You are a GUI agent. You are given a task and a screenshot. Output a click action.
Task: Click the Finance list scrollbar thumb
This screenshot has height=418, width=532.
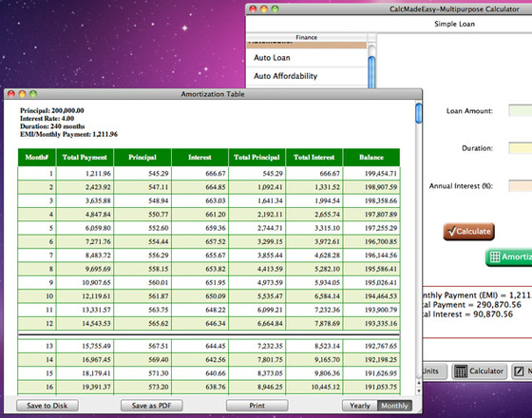click(x=371, y=72)
